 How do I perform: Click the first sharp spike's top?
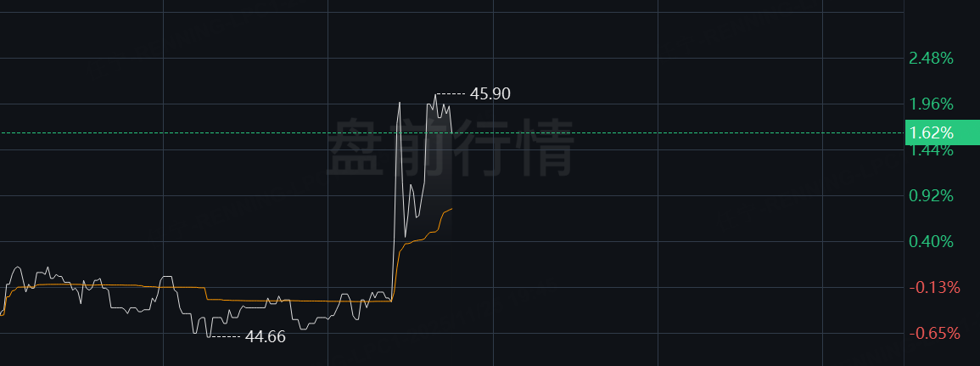click(x=400, y=102)
